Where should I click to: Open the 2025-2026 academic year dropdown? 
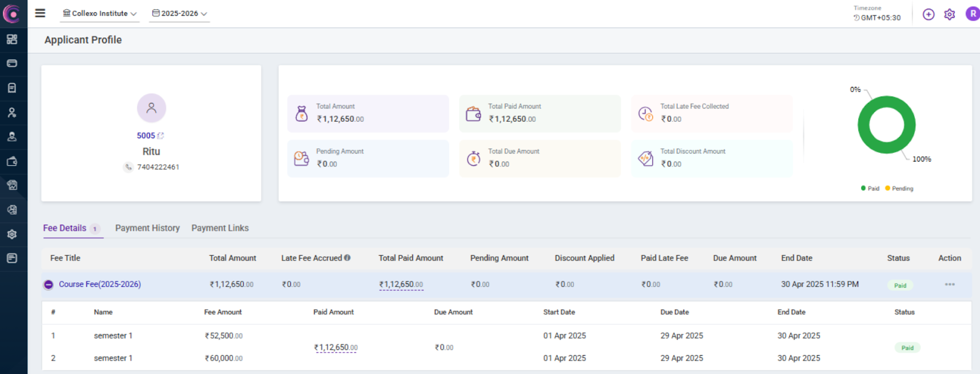pos(179,13)
